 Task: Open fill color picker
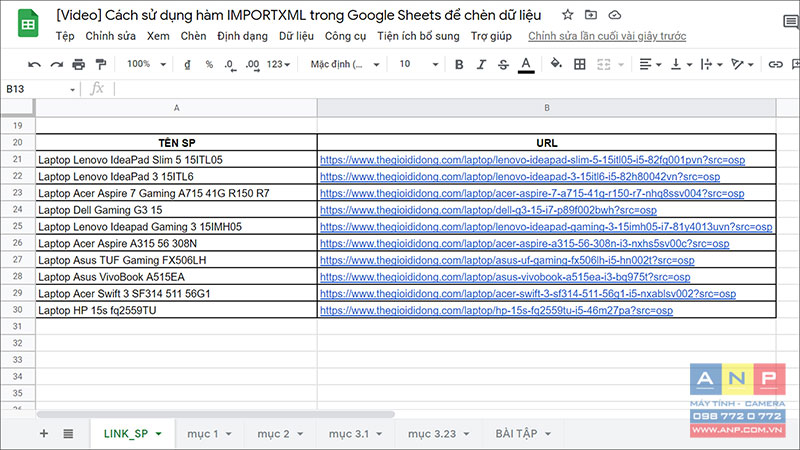tap(556, 64)
